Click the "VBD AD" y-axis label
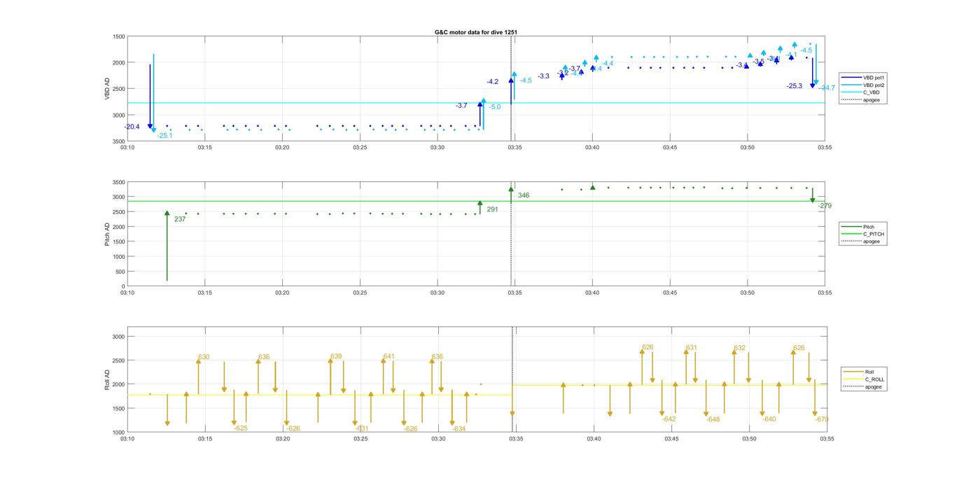 pyautogui.click(x=107, y=88)
